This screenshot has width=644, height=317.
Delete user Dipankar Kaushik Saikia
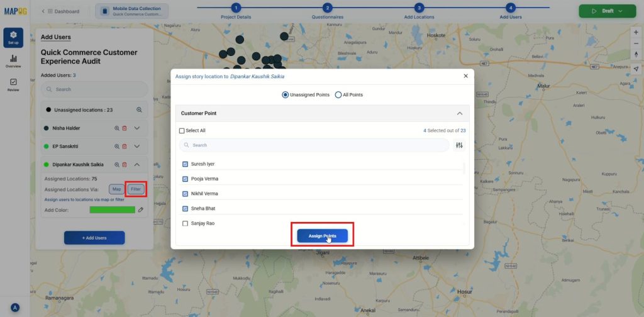pos(125,165)
